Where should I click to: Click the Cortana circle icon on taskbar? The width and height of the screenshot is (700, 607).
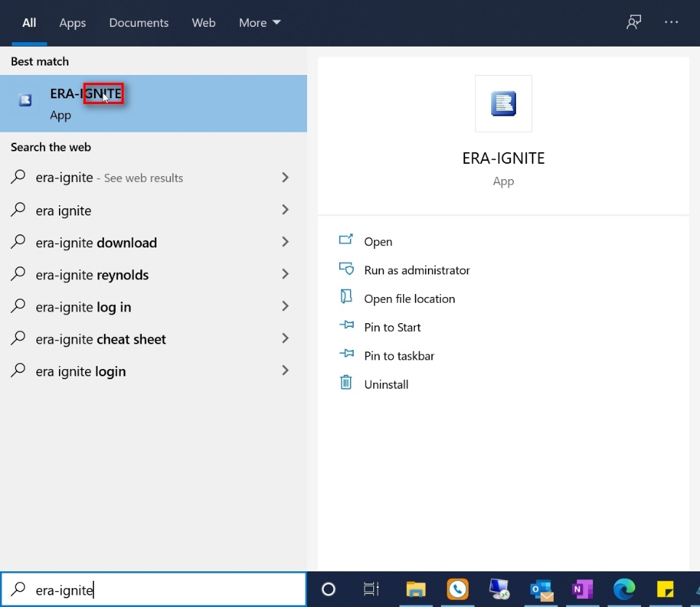pyautogui.click(x=328, y=590)
